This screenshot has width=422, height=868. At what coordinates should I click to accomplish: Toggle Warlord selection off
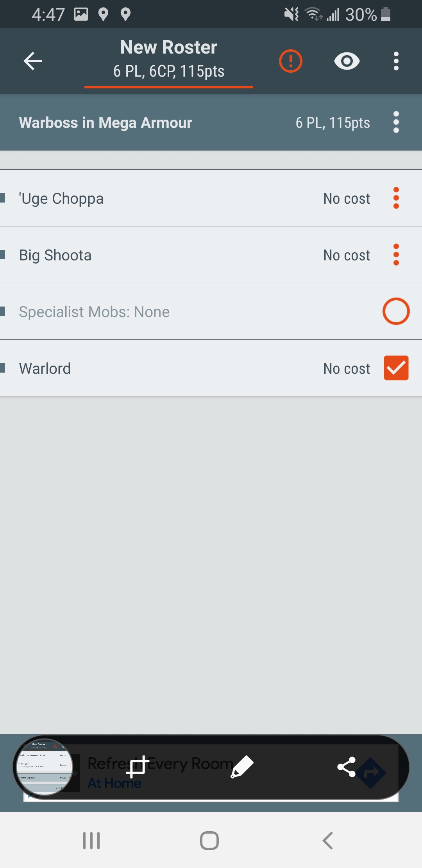point(396,368)
